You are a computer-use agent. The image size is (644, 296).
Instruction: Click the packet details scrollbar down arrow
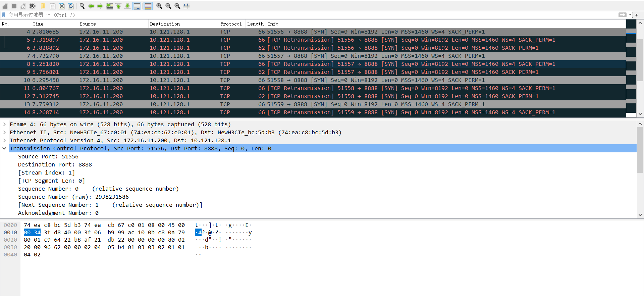coord(640,215)
